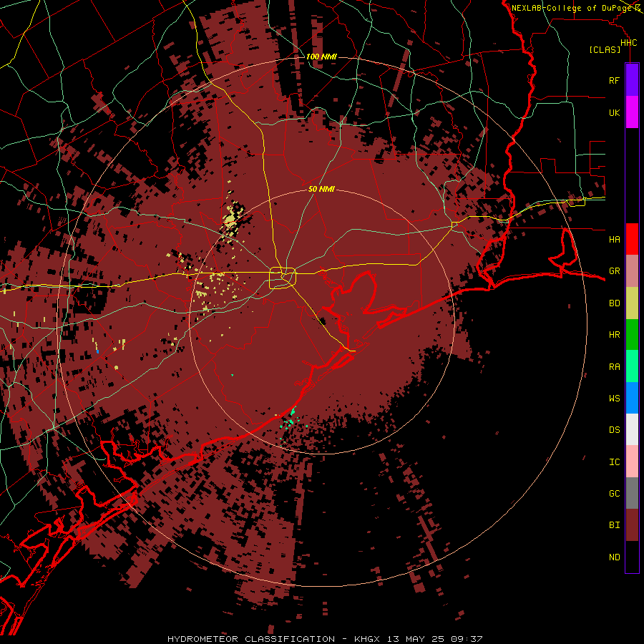Image resolution: width=644 pixels, height=644 pixels.
Task: Click the HHC product label
Action: pos(628,43)
